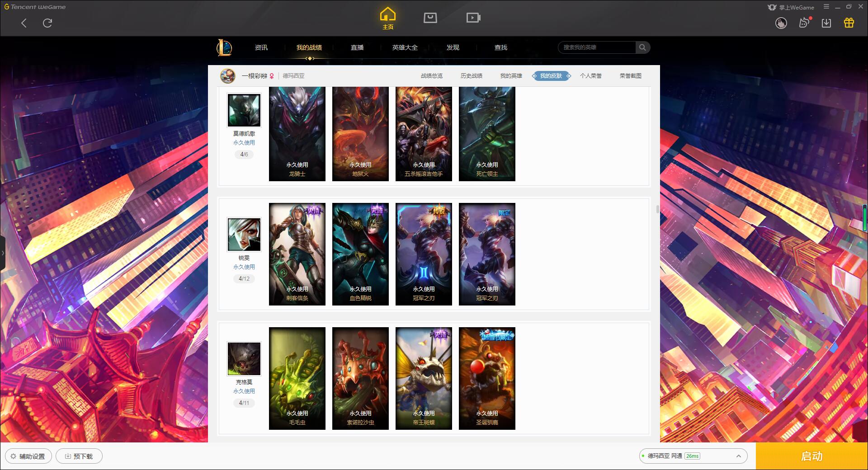Click the 锐雯 champion portrait

[244, 235]
